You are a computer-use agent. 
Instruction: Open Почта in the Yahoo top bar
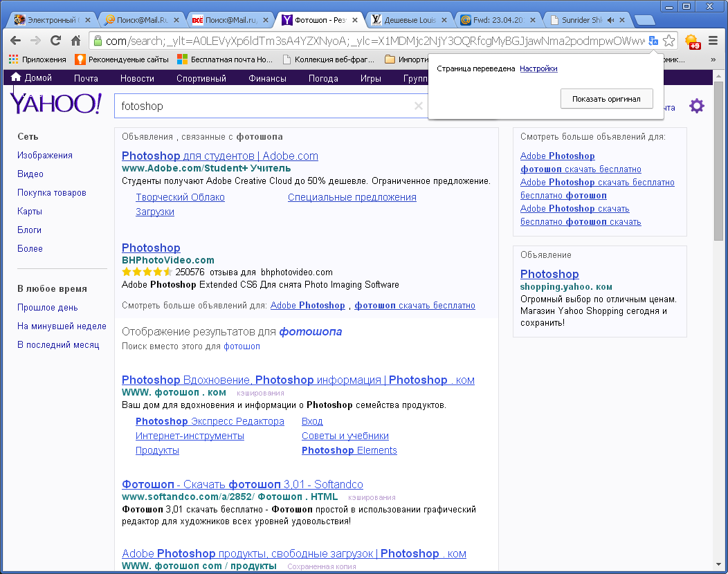86,78
